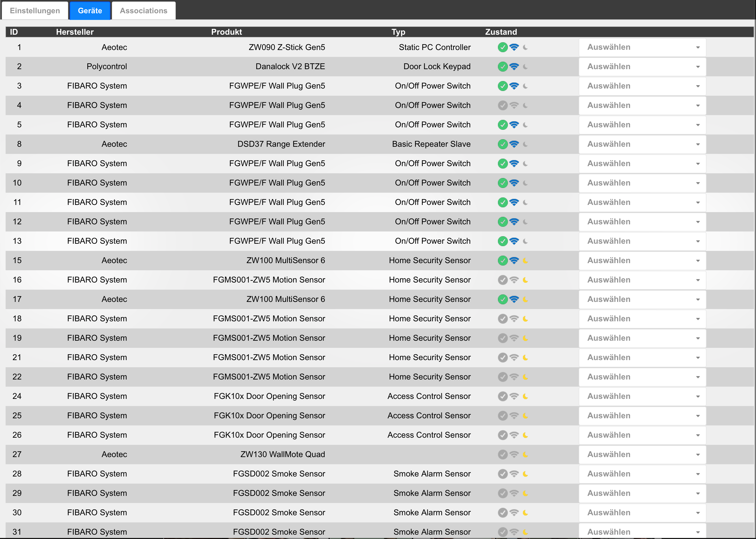This screenshot has height=539, width=756.
Task: Click FGK10x Door Opening Sensor in row 25
Action: [269, 416]
